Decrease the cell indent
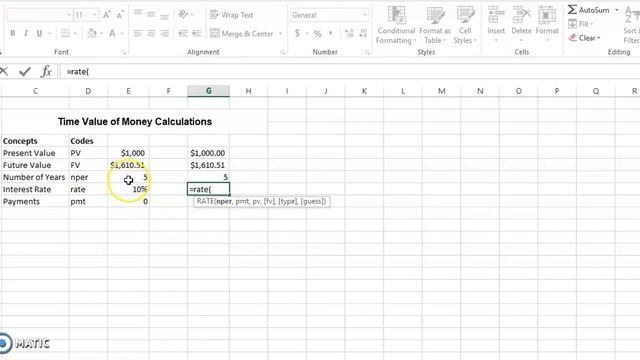This screenshot has width=640, height=360. pos(183,33)
